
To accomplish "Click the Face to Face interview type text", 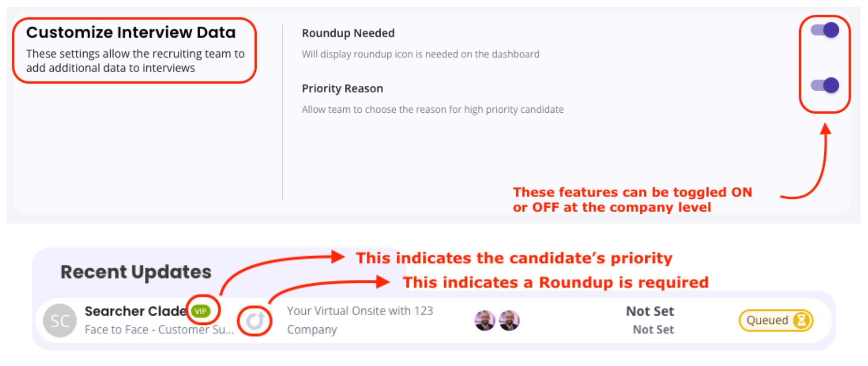I will [159, 329].
